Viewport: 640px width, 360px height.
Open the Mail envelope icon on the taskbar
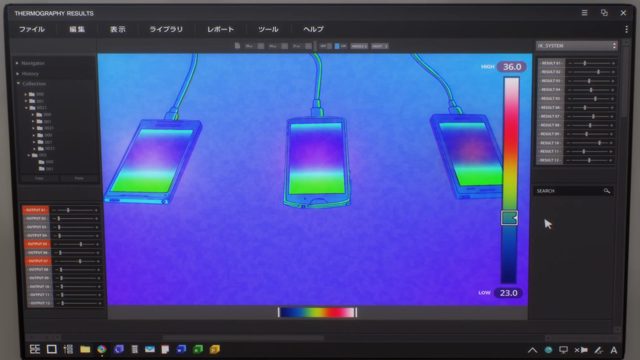(x=150, y=349)
